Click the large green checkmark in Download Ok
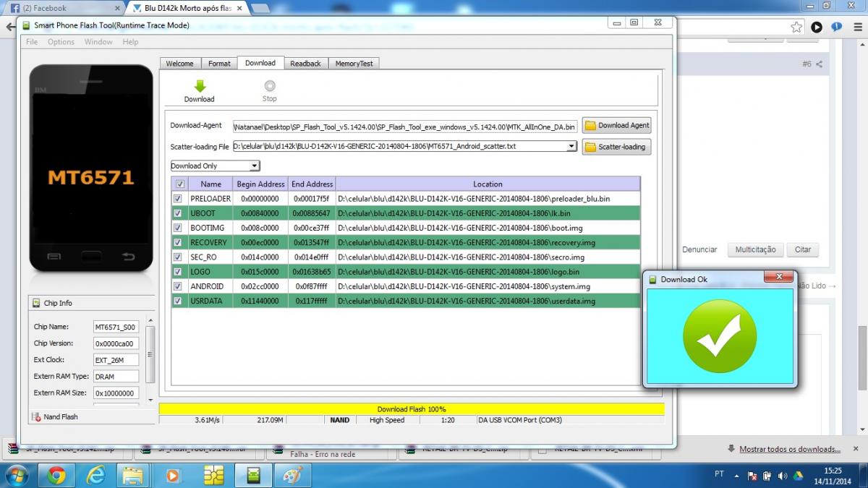The height and width of the screenshot is (488, 868). (720, 337)
